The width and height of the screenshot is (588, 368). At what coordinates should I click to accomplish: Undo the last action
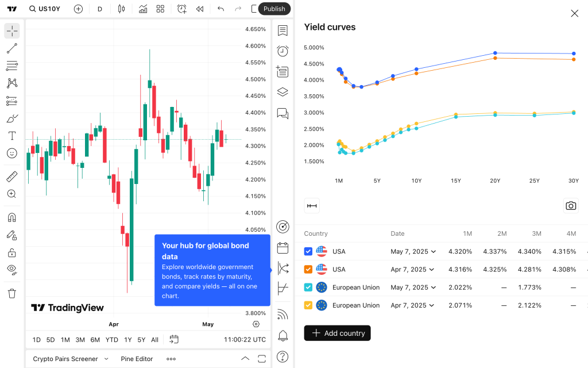(x=221, y=9)
